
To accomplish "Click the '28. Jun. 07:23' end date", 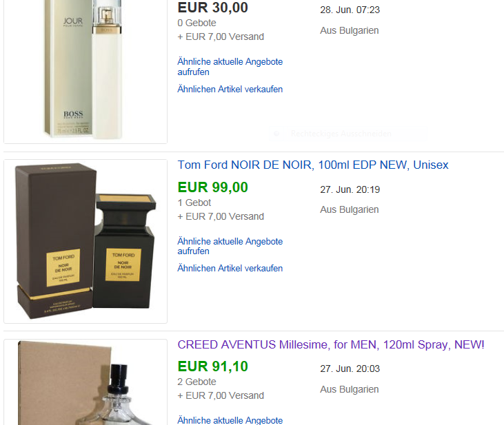I will 350,10.
